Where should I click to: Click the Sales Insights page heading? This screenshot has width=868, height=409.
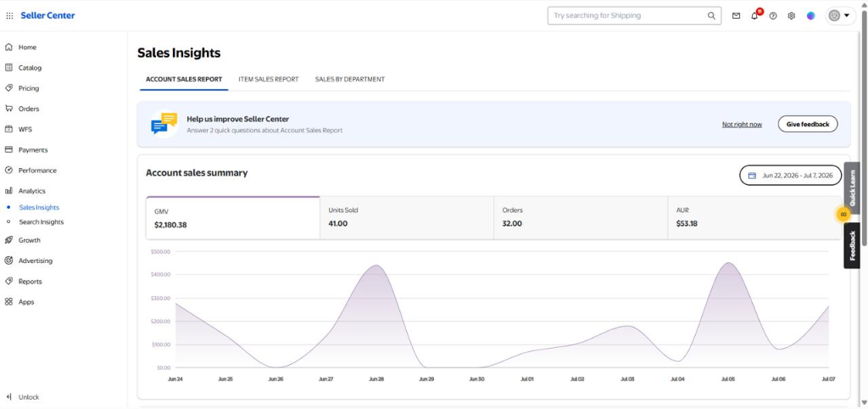tap(179, 53)
